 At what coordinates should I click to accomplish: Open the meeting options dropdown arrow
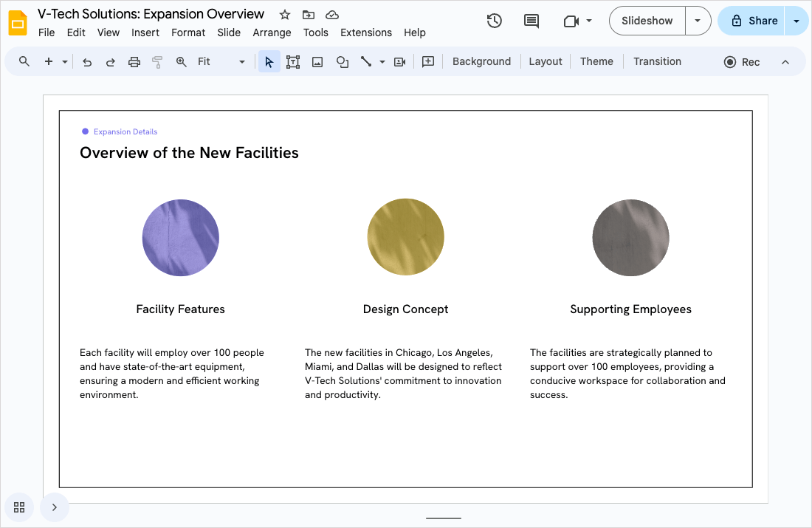[589, 21]
